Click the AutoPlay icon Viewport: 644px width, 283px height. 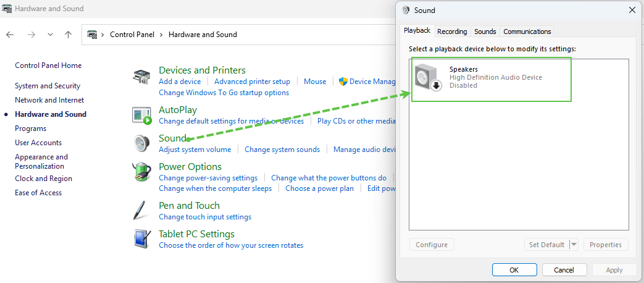tap(141, 115)
